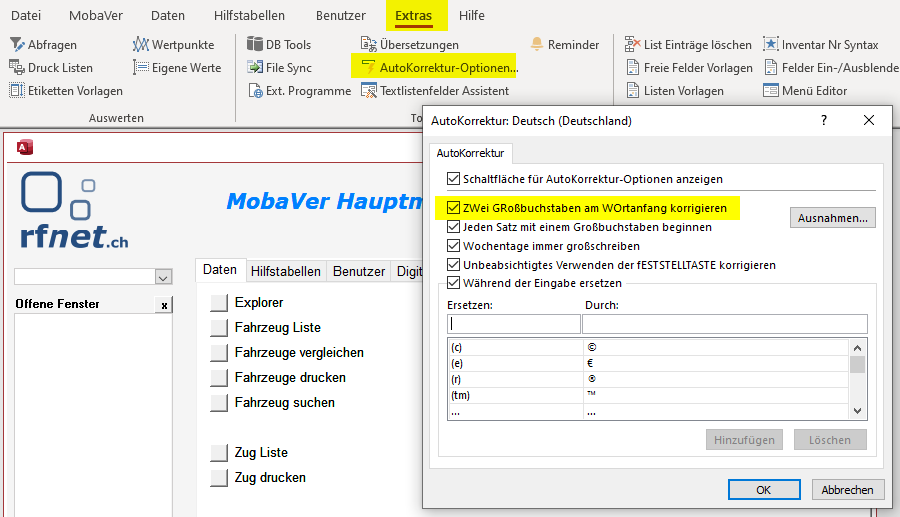Open the MobaVer ribbon tab
Viewport: 900px width, 517px height.
(x=96, y=15)
